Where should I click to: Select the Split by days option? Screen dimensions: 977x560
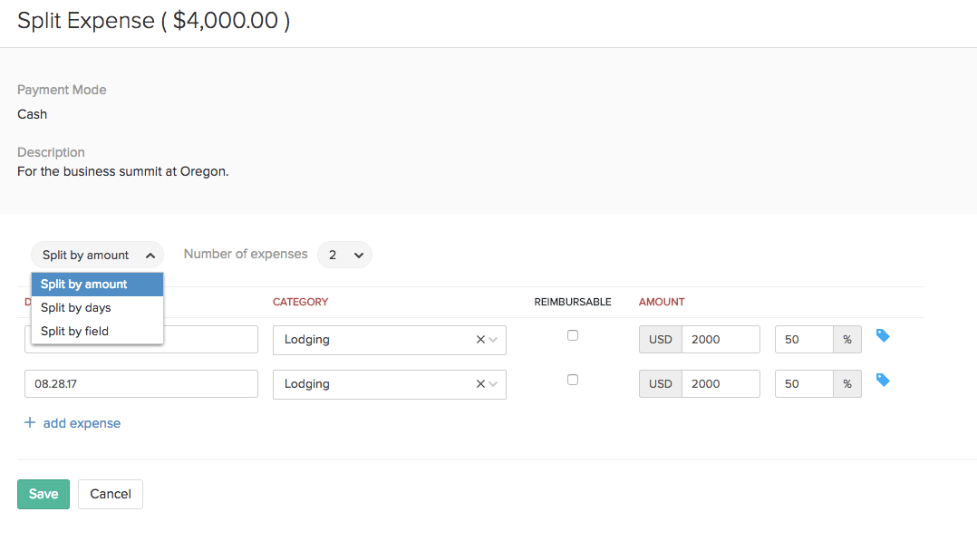76,308
